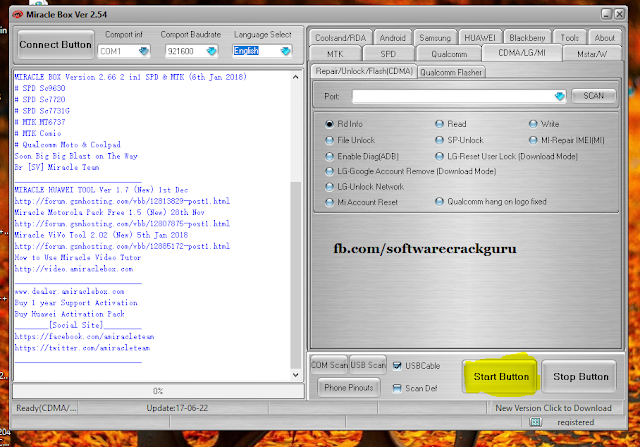Toggle the USBCable checkbox
Viewport: 640px width, 447px height.
397,365
